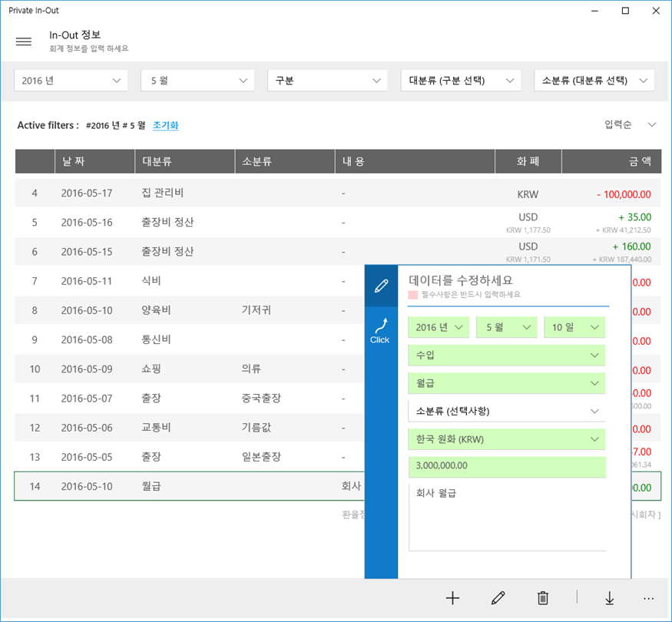Click the Click arrow button in panel
Viewport: 672px width, 622px height.
point(379,331)
